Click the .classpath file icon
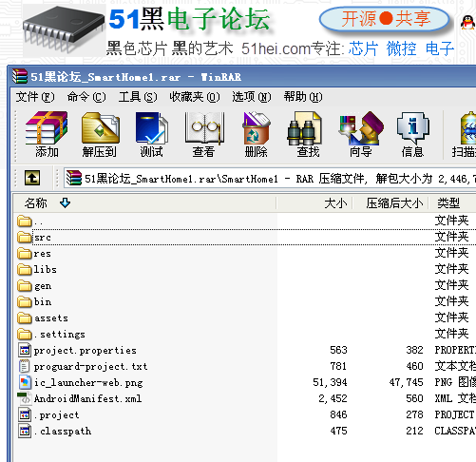The width and height of the screenshot is (476, 462). 25,431
